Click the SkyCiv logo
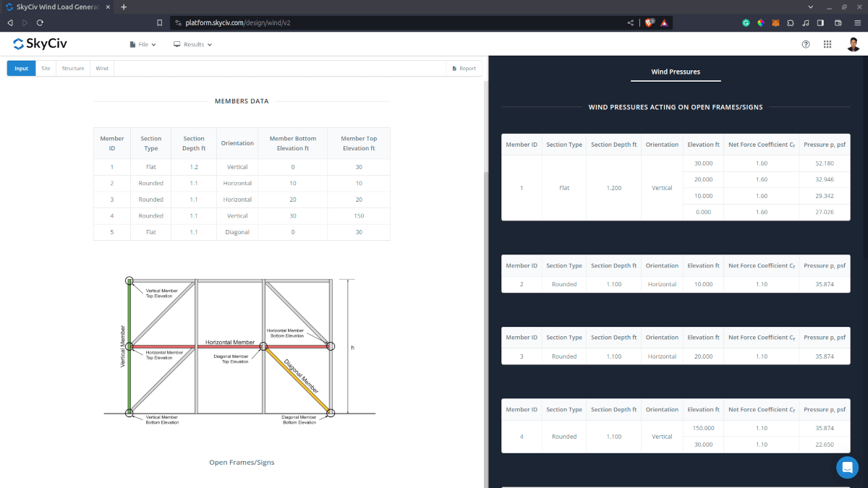Viewport: 868px width, 488px height. [40, 44]
